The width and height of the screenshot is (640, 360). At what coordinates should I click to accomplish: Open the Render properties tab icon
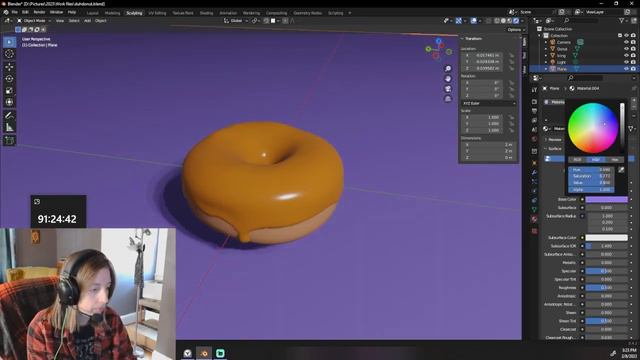point(534,102)
